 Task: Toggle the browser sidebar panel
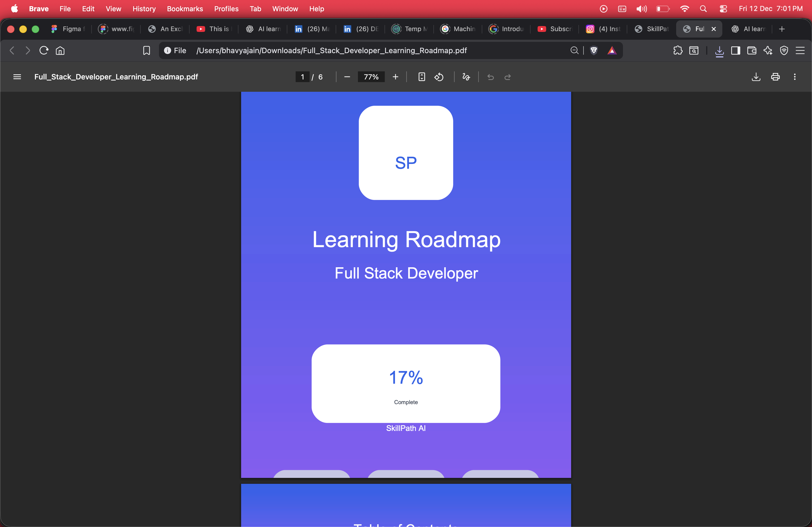735,50
